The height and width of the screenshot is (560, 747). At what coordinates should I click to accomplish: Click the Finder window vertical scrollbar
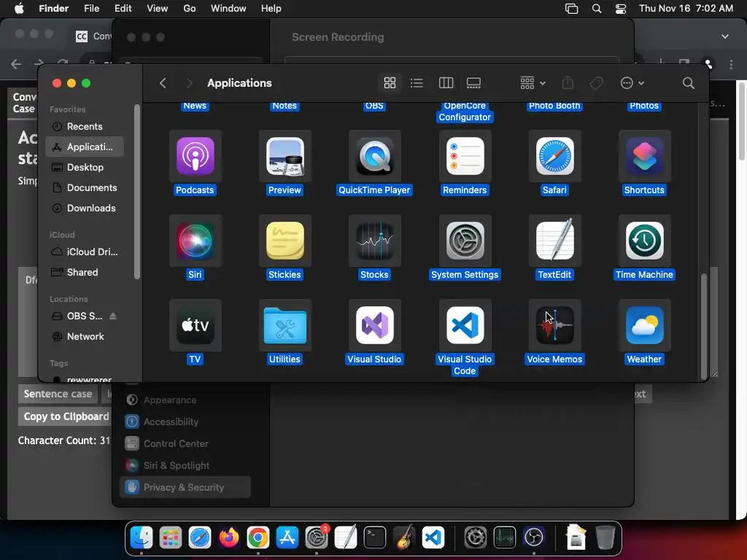[x=704, y=326]
